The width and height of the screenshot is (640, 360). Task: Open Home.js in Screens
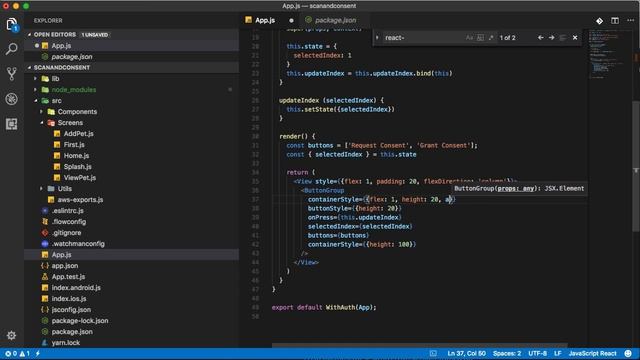pyautogui.click(x=76, y=156)
